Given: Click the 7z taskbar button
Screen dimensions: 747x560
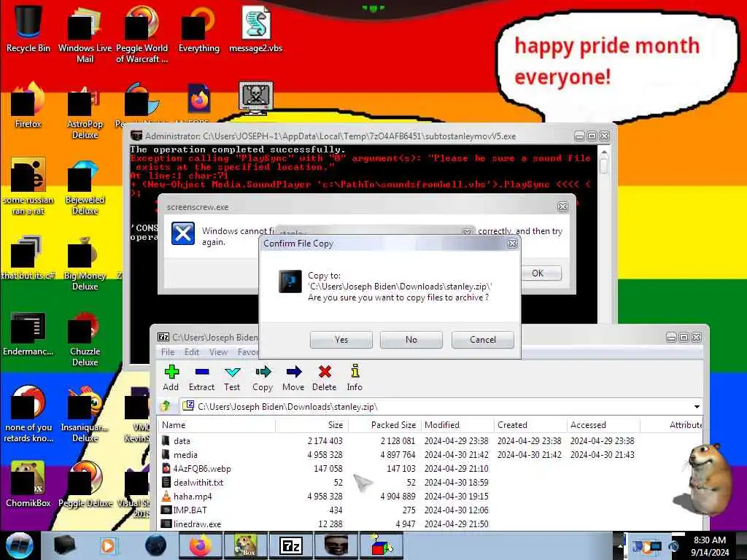Looking at the screenshot, I should 291,545.
